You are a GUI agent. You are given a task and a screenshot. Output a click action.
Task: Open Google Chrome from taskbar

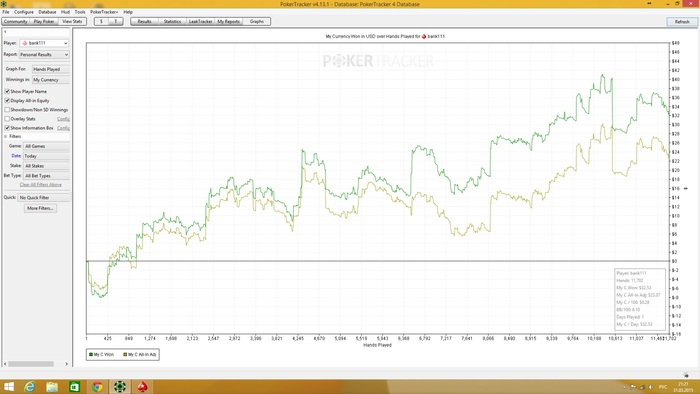point(97,387)
